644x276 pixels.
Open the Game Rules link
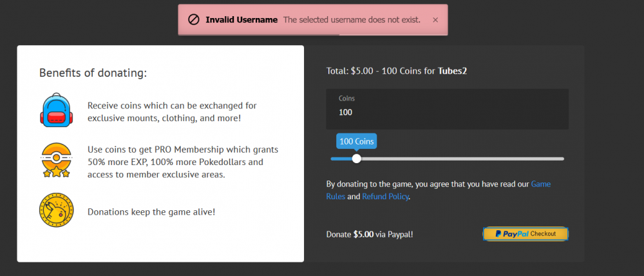click(x=540, y=184)
